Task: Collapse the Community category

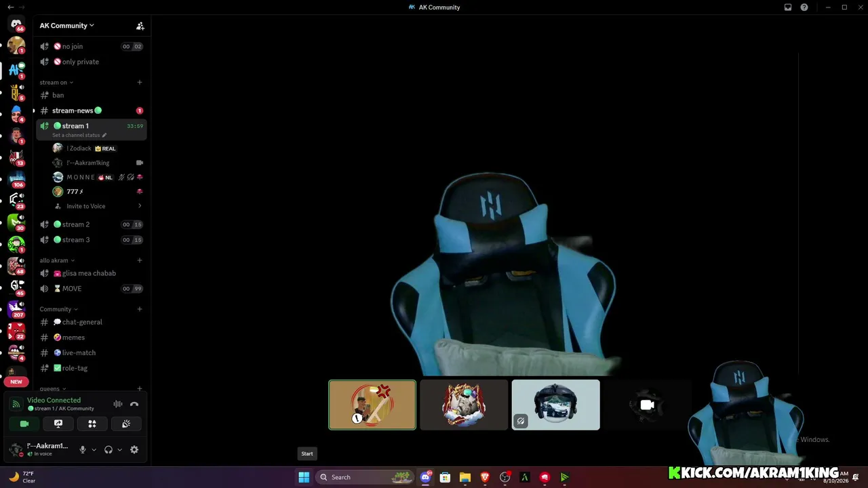Action: [x=58, y=309]
